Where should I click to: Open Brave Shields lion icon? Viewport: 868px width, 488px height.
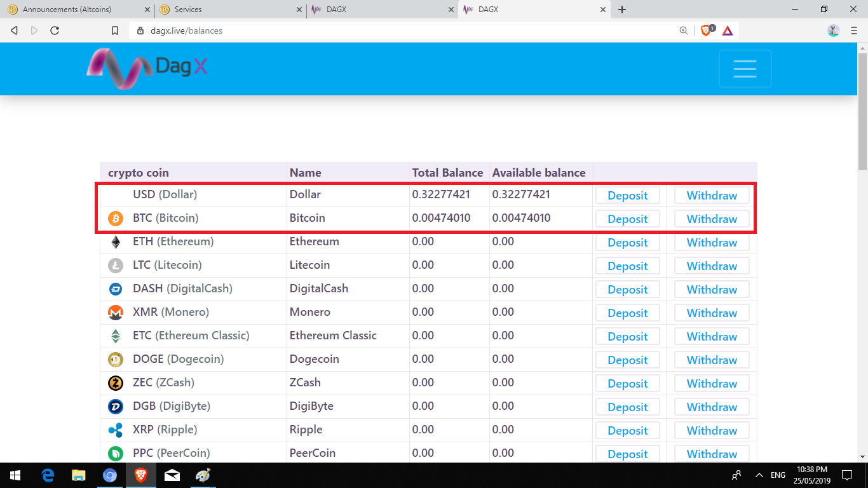pos(707,30)
